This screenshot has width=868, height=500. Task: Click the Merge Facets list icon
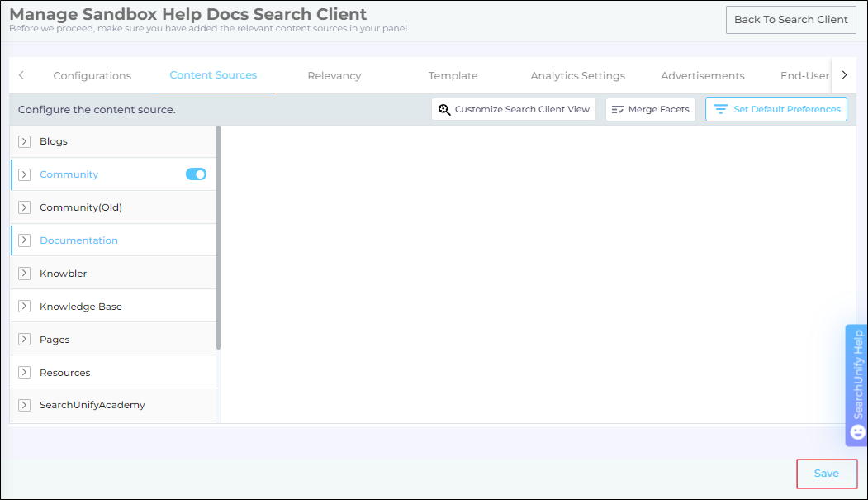pos(618,110)
